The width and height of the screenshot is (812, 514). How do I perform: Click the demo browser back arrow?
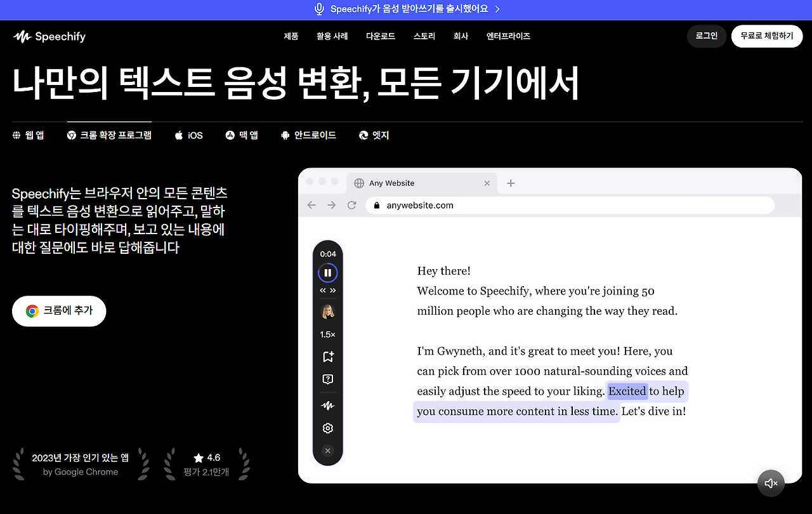click(x=311, y=205)
